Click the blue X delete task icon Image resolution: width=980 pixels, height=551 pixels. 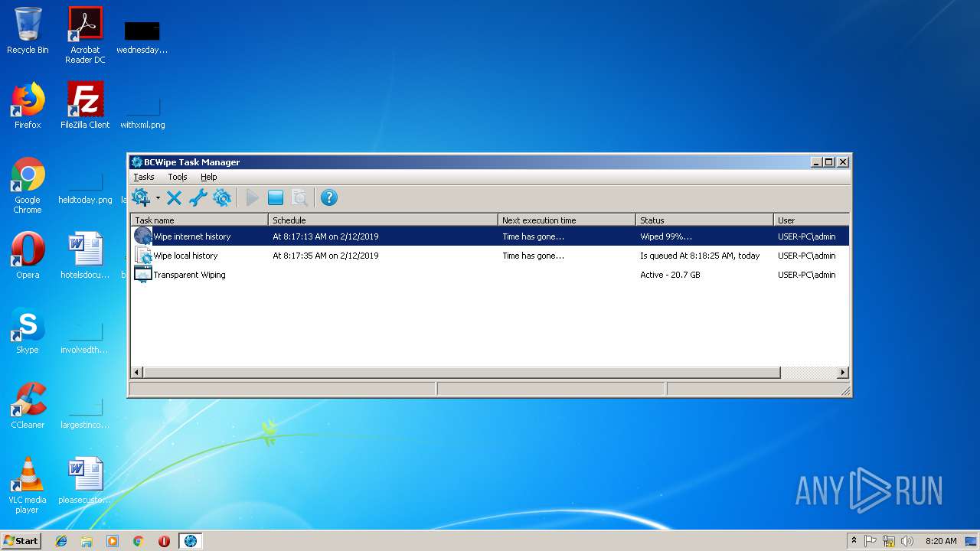tap(174, 198)
